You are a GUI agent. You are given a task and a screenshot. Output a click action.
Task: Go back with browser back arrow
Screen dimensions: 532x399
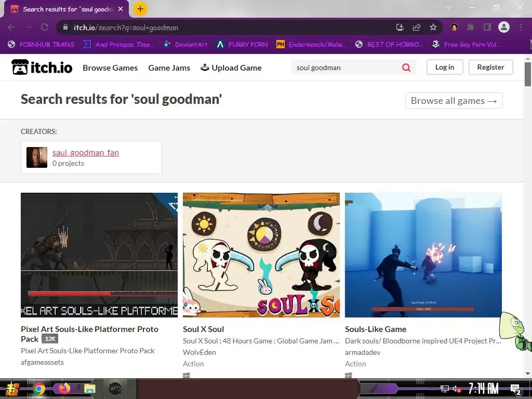[x=11, y=27]
